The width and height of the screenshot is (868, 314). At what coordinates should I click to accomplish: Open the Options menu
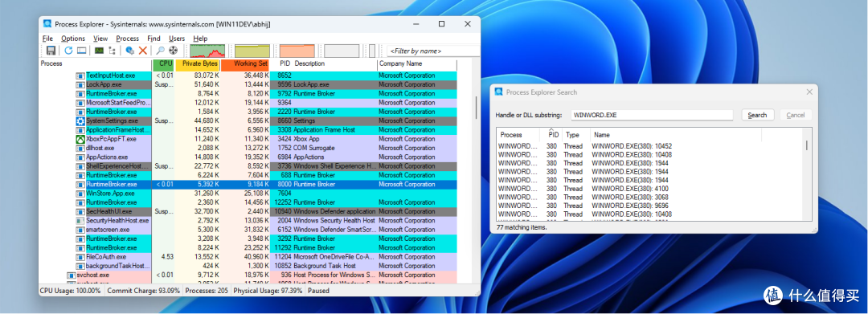tap(73, 39)
